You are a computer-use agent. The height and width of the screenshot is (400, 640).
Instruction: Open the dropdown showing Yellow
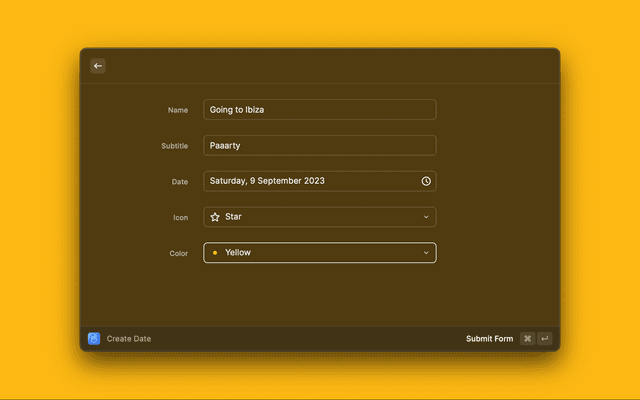click(x=319, y=253)
